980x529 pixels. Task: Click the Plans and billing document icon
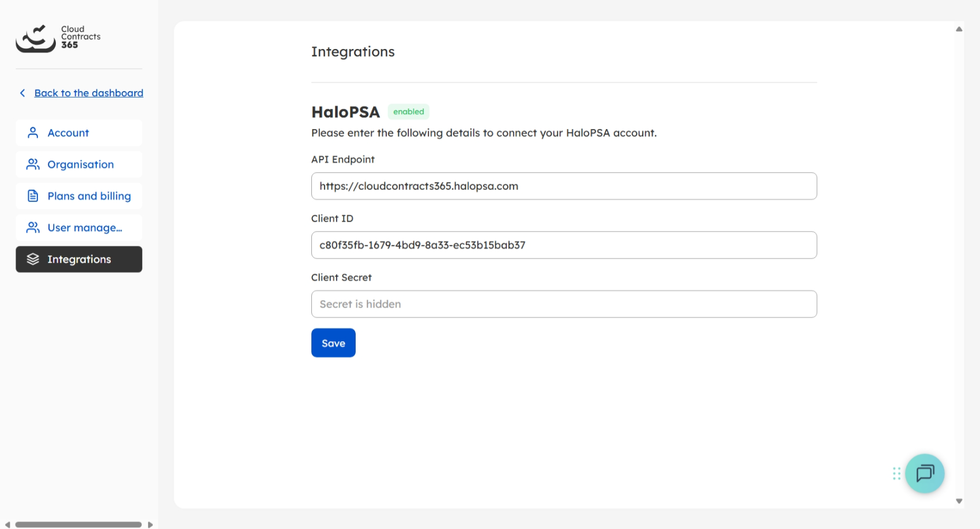click(x=33, y=196)
